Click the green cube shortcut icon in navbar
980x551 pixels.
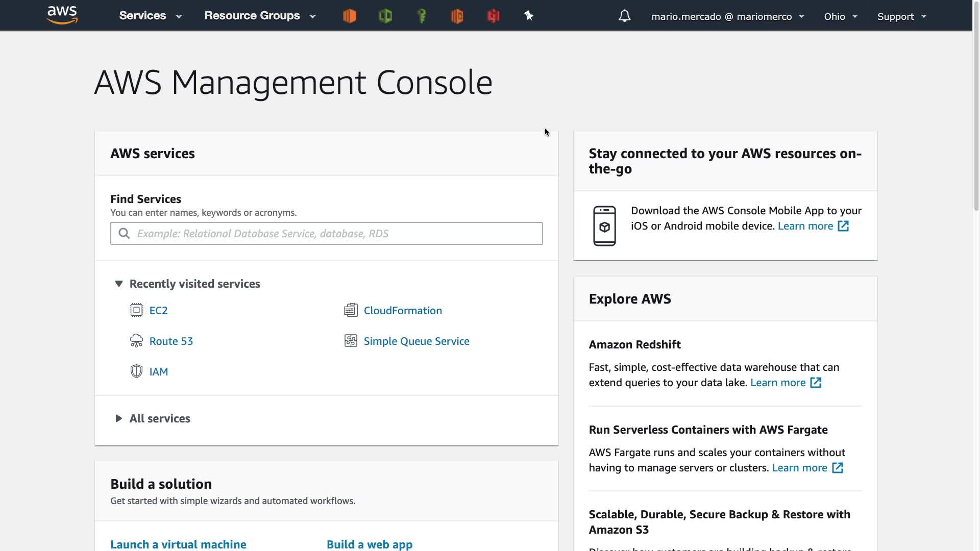pyautogui.click(x=385, y=16)
